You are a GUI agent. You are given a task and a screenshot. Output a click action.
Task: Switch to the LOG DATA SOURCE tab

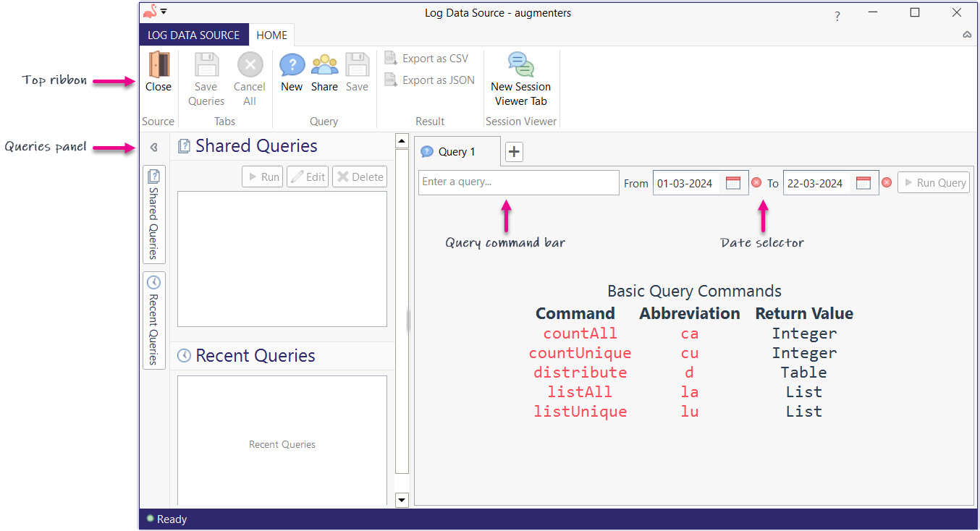[x=193, y=35]
